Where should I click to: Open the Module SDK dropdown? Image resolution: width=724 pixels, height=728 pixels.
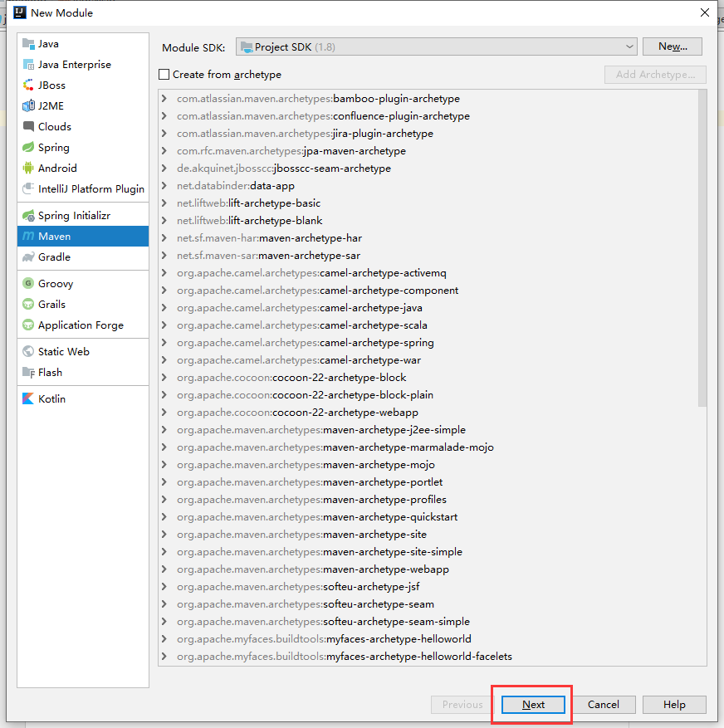point(436,47)
